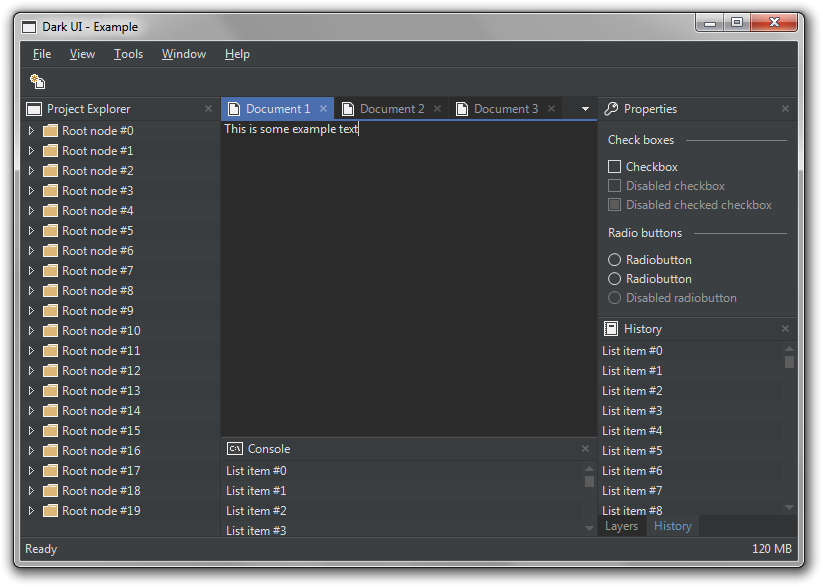
Task: Close the History panel
Action: click(785, 328)
